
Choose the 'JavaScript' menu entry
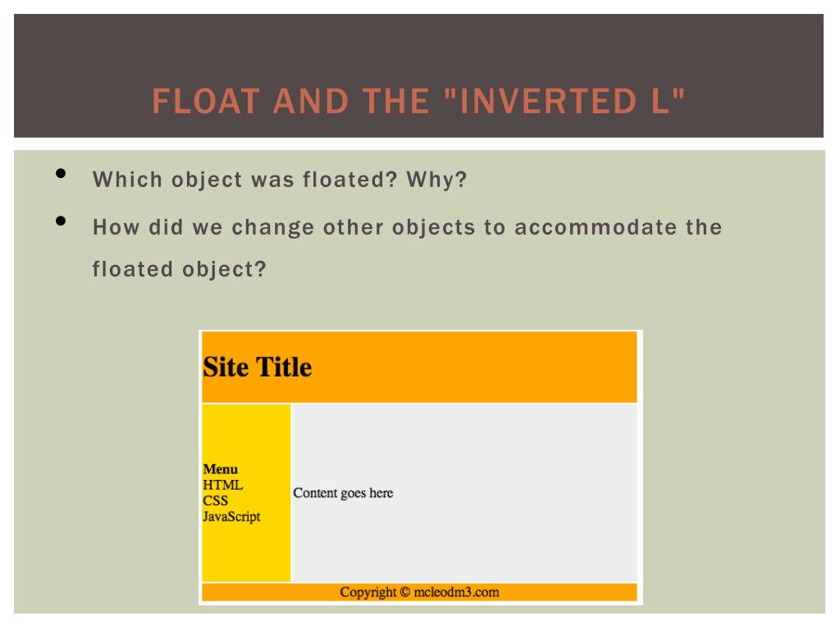click(x=231, y=517)
